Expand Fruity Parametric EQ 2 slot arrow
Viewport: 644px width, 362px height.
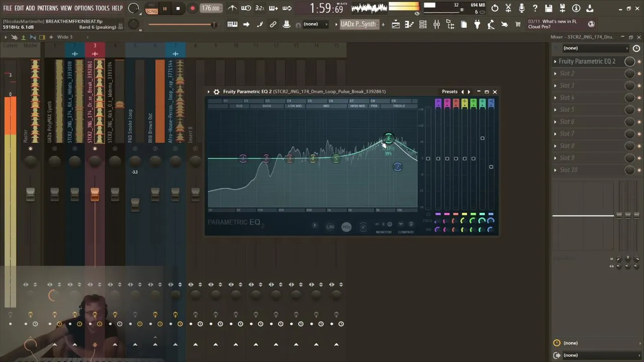click(555, 61)
